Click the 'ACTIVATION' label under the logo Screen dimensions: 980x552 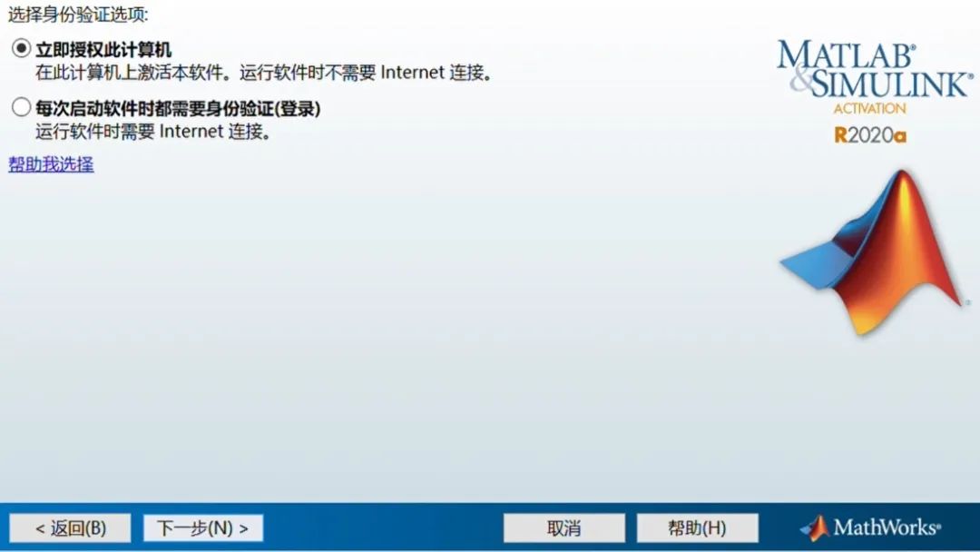[x=869, y=108]
